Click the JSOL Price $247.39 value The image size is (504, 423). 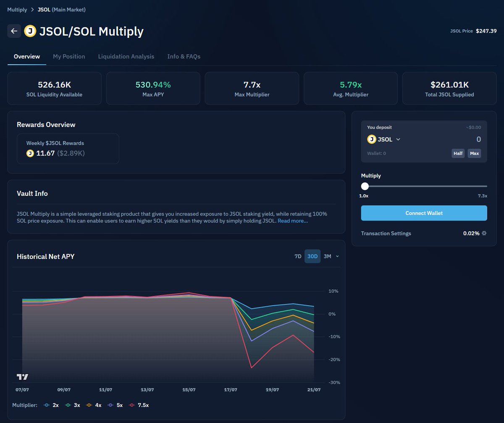(x=486, y=31)
